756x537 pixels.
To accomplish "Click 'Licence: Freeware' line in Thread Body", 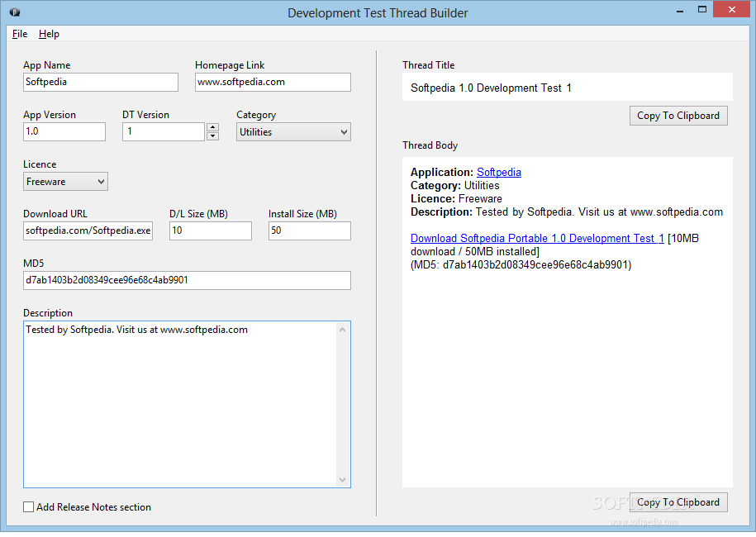I will pos(456,198).
